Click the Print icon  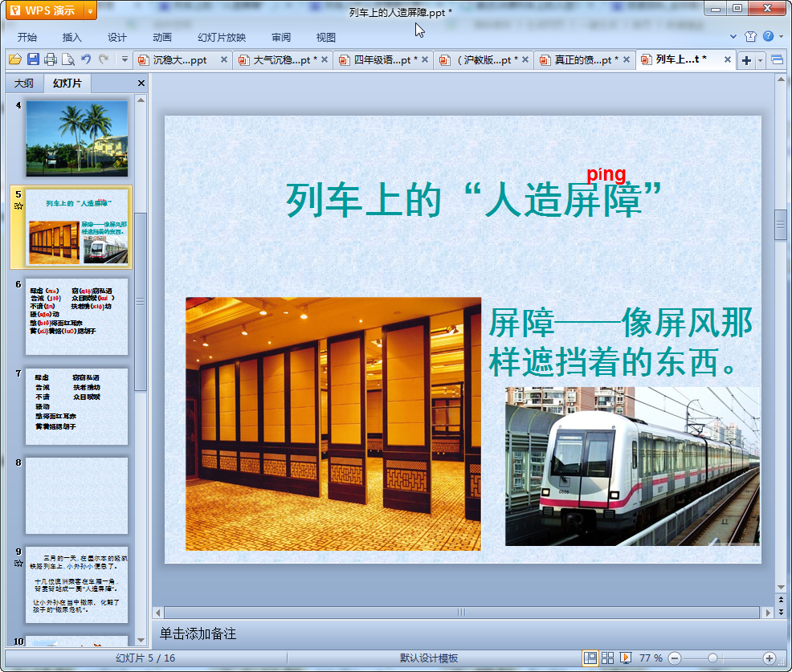[x=51, y=59]
